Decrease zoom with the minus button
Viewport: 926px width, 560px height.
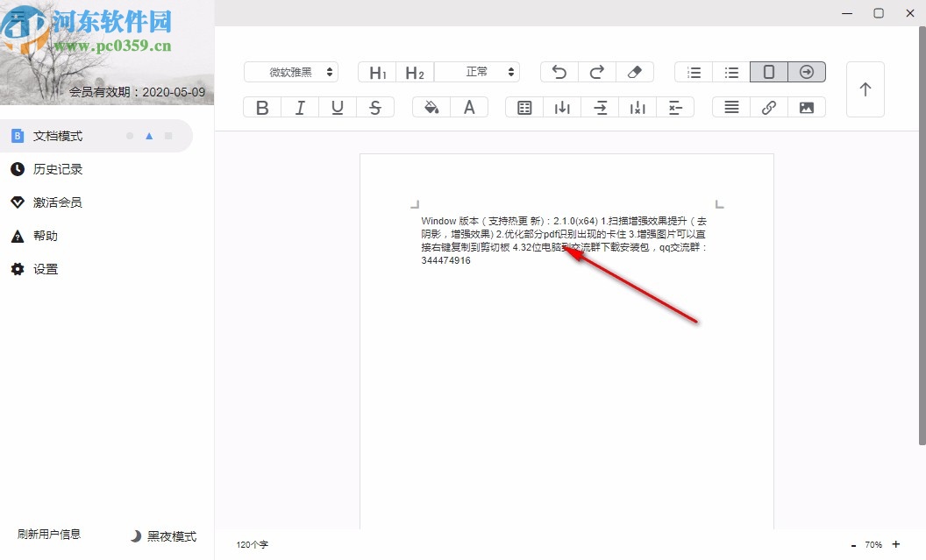(853, 545)
